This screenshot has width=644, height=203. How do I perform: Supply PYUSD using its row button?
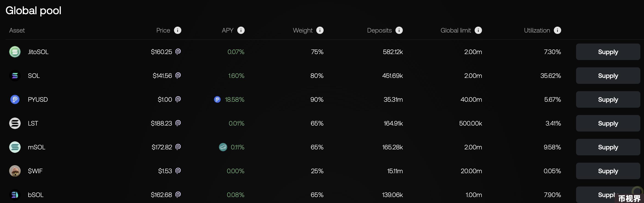point(608,99)
